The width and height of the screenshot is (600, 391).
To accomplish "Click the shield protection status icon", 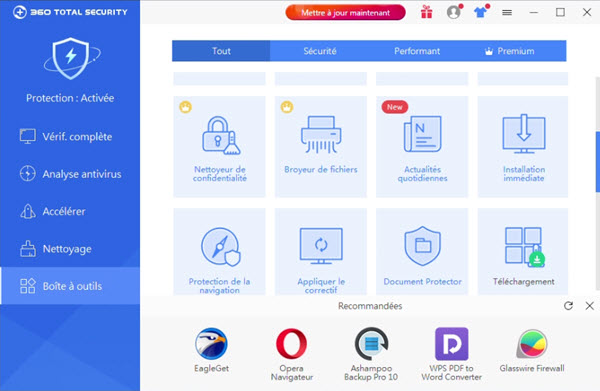I will 71,58.
